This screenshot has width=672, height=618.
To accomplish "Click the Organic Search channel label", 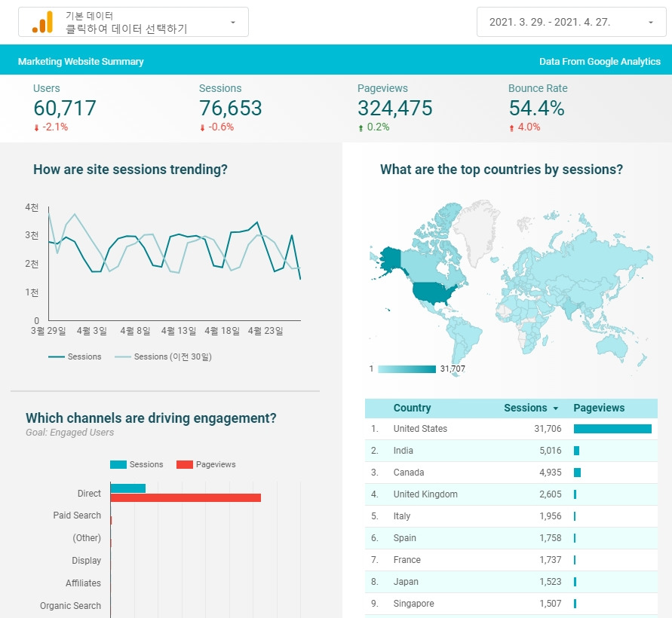I will coord(71,606).
